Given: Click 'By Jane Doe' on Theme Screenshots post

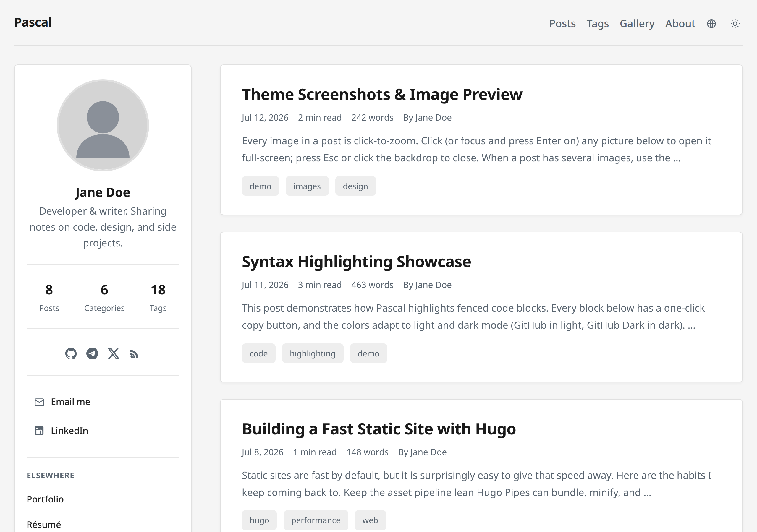Looking at the screenshot, I should (x=427, y=118).
